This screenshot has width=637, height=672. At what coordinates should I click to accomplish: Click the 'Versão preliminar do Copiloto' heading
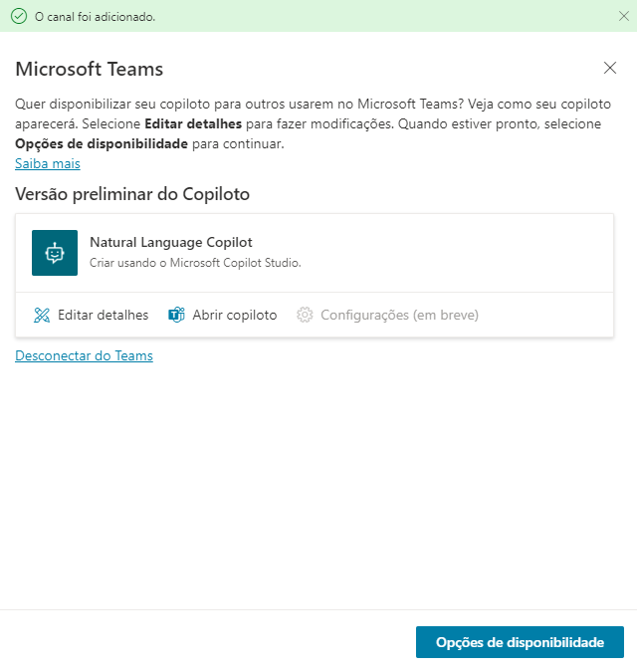(x=132, y=194)
